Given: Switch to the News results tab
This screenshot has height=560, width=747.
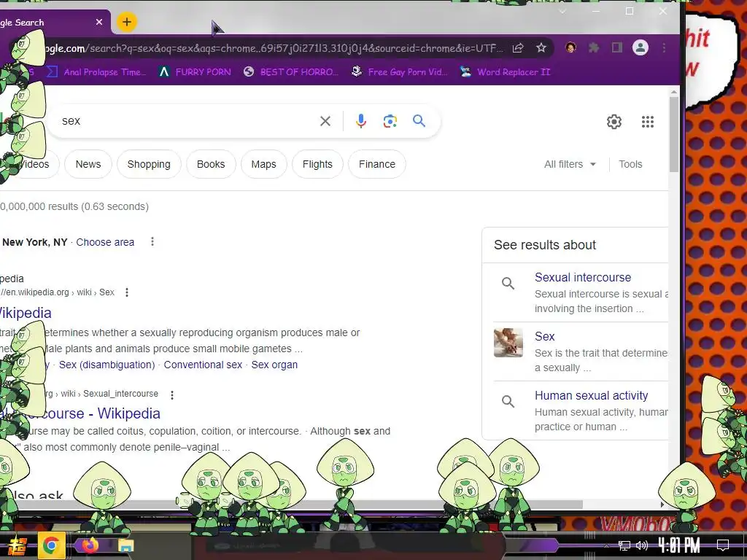Looking at the screenshot, I should click(88, 164).
